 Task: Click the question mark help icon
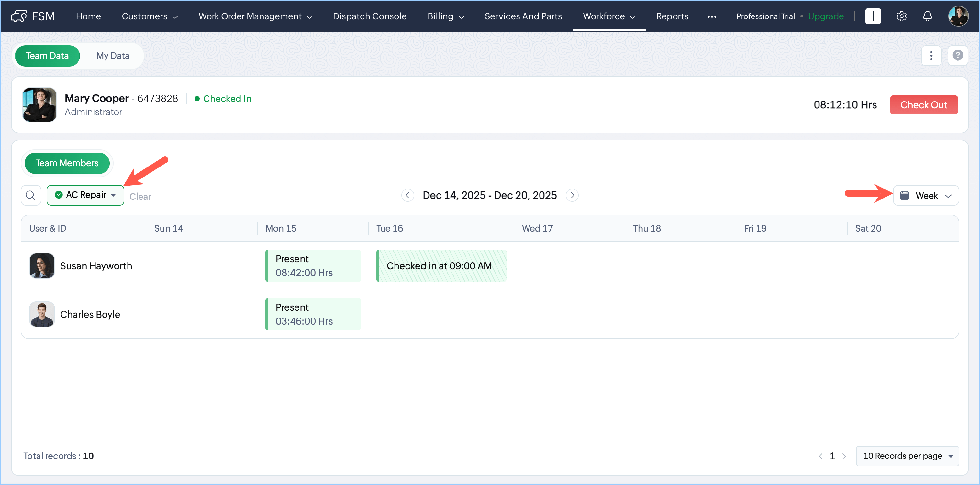(958, 56)
